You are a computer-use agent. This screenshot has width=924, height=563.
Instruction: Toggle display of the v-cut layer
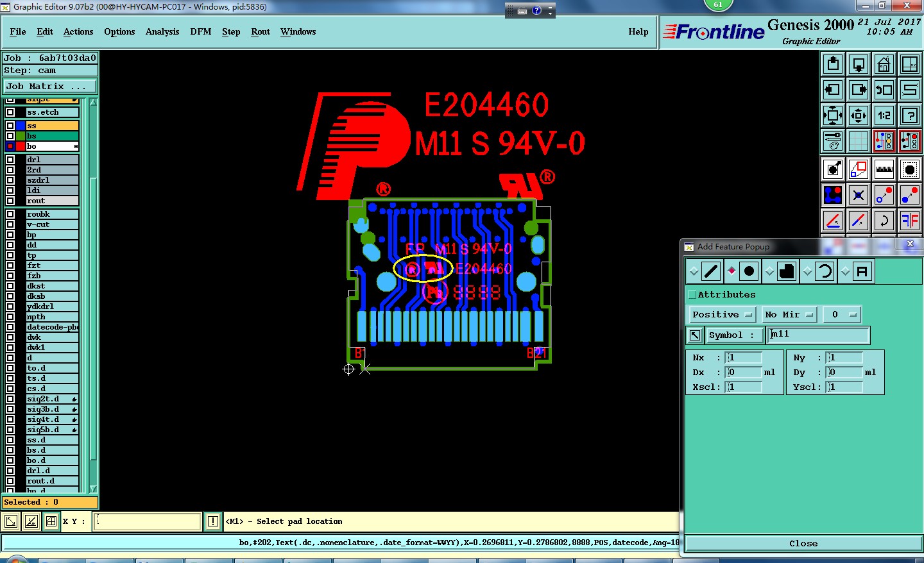[10, 224]
